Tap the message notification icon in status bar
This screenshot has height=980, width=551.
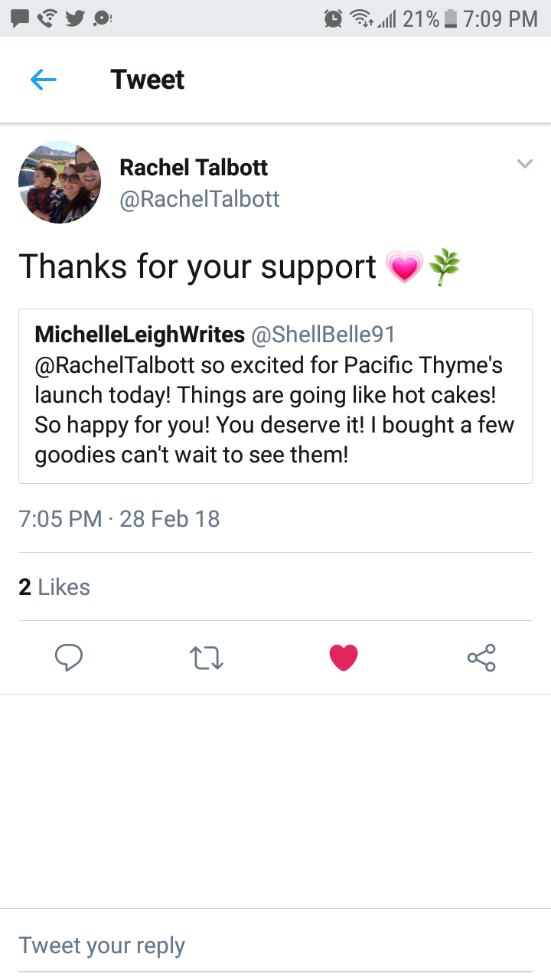(21, 18)
